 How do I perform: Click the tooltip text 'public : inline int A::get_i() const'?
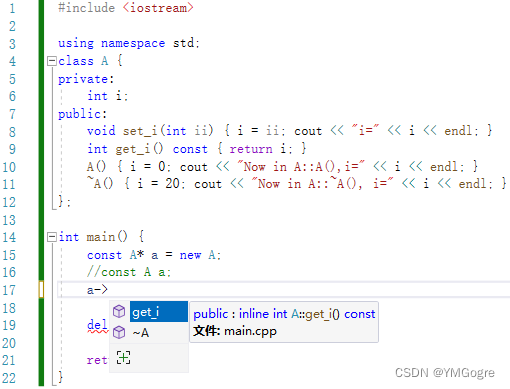[x=284, y=314]
